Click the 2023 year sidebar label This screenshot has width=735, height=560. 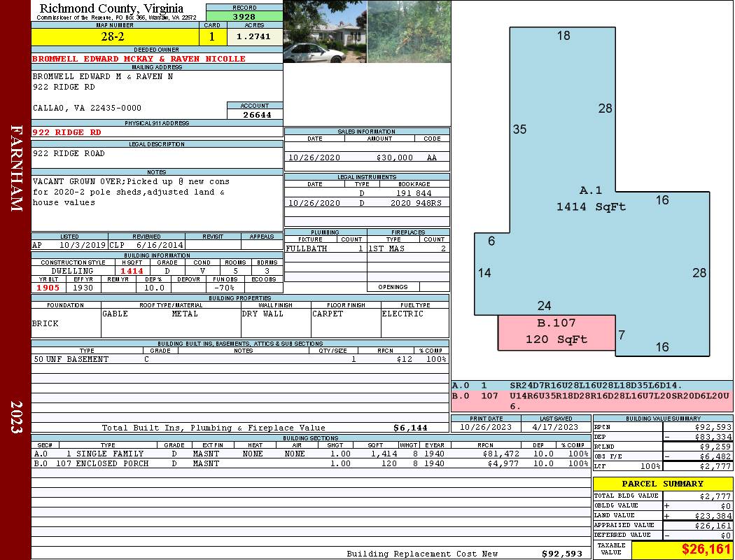point(16,417)
